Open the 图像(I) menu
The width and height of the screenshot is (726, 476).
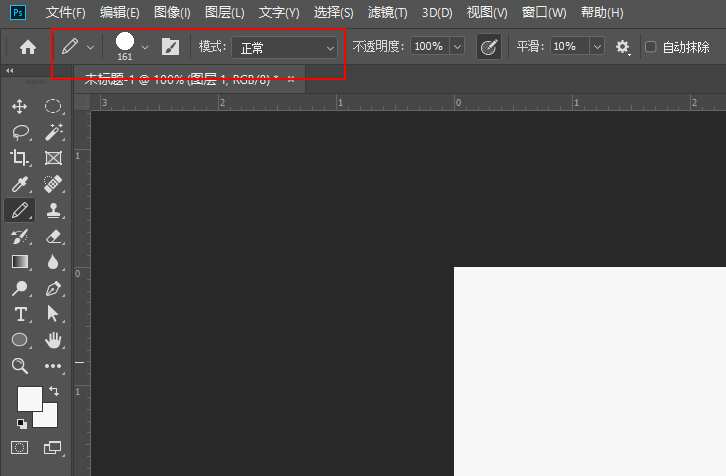[x=172, y=13]
